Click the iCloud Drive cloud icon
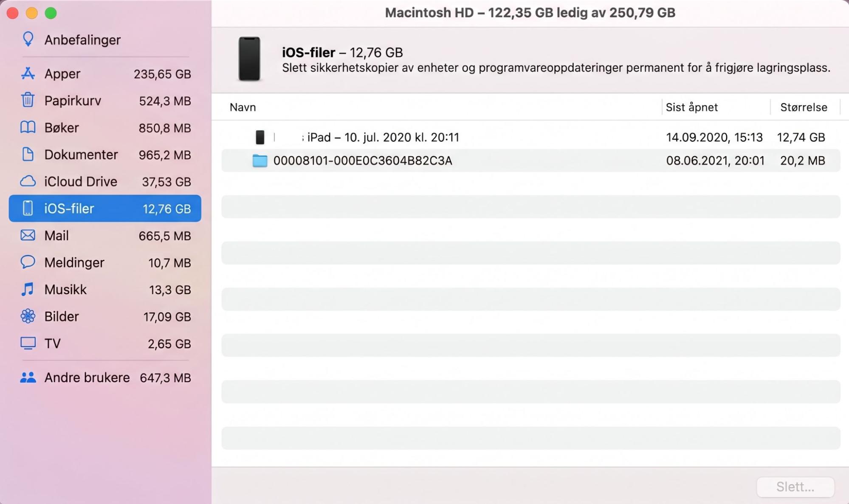849x504 pixels. 28,181
